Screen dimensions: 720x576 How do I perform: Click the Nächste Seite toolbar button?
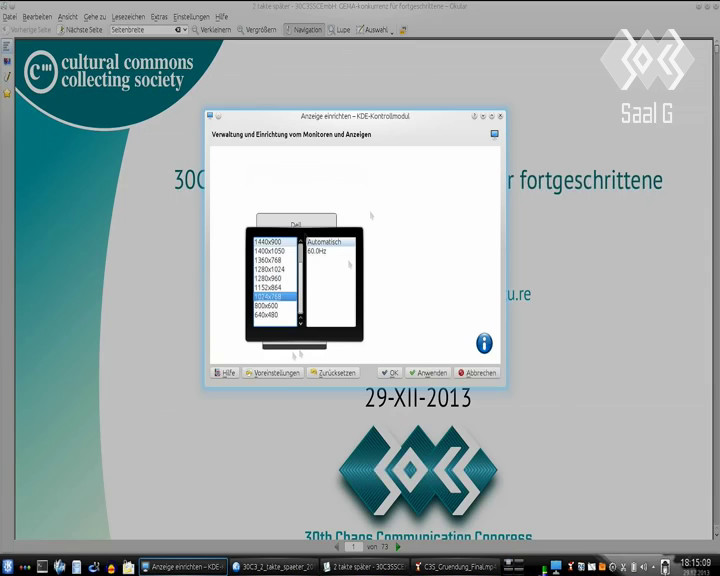tap(80, 30)
